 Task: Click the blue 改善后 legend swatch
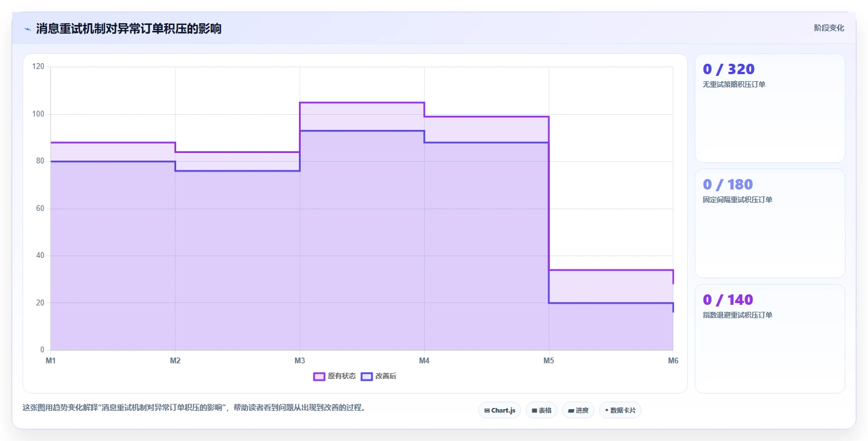coord(367,376)
